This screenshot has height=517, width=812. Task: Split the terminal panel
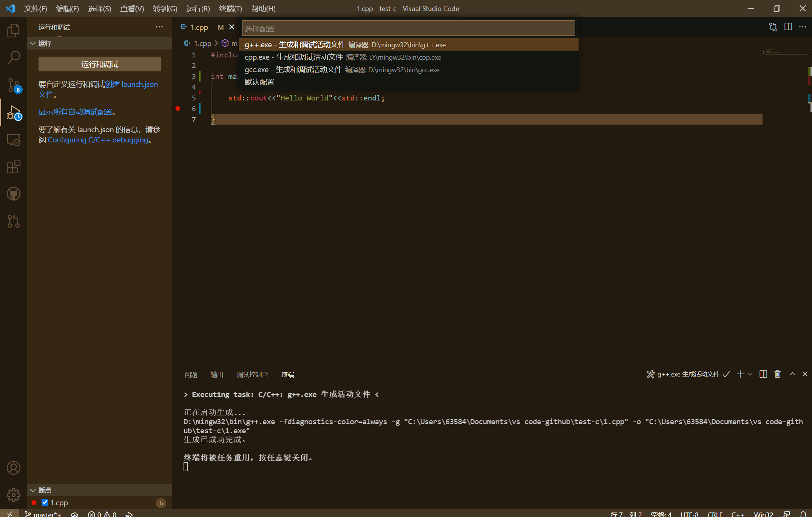763,374
